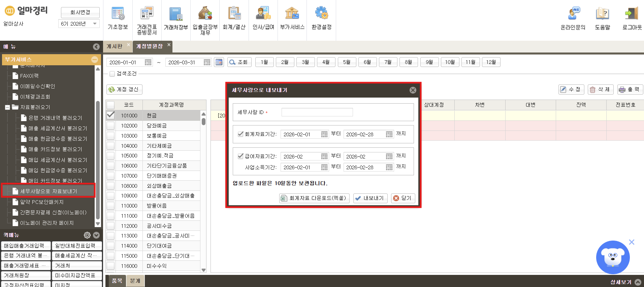Click the 세무사랑 ID input field
This screenshot has width=644, height=287.
pos(317,112)
